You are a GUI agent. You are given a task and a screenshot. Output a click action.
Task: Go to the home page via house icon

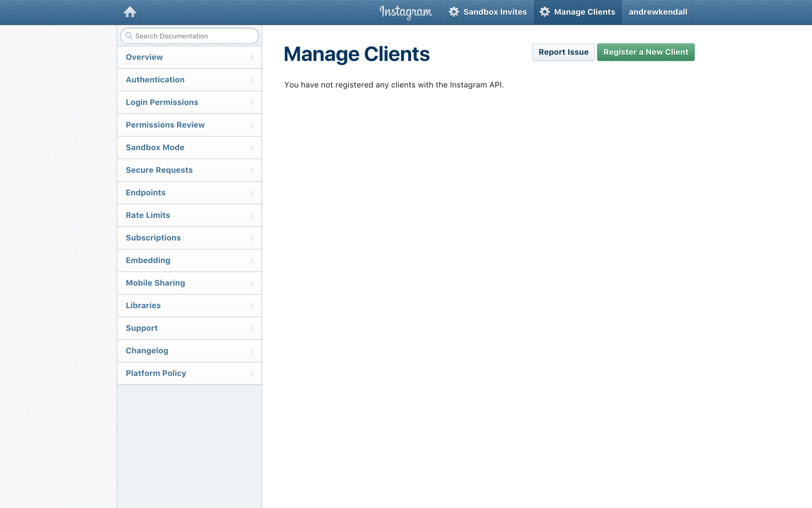click(130, 12)
